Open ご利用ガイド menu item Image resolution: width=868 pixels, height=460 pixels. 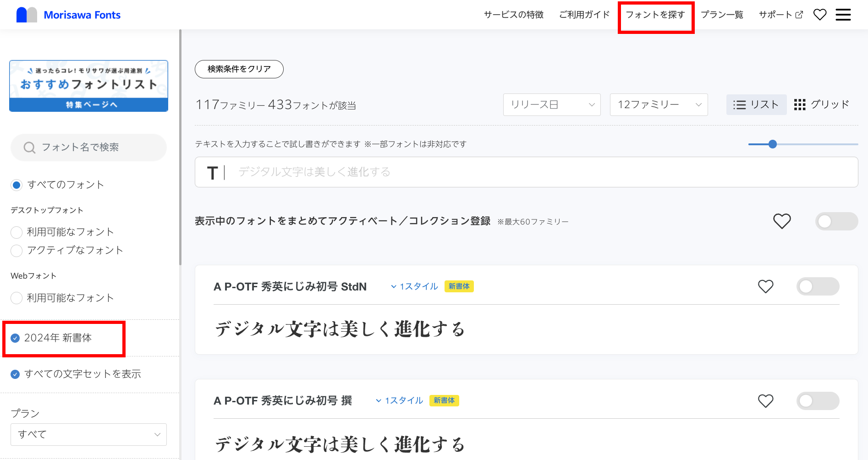point(584,15)
